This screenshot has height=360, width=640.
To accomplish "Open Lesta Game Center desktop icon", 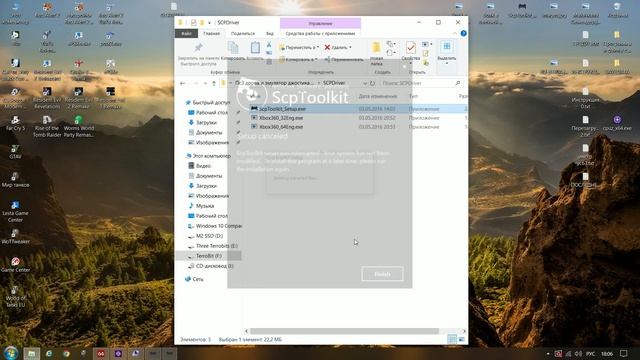I will click(16, 211).
